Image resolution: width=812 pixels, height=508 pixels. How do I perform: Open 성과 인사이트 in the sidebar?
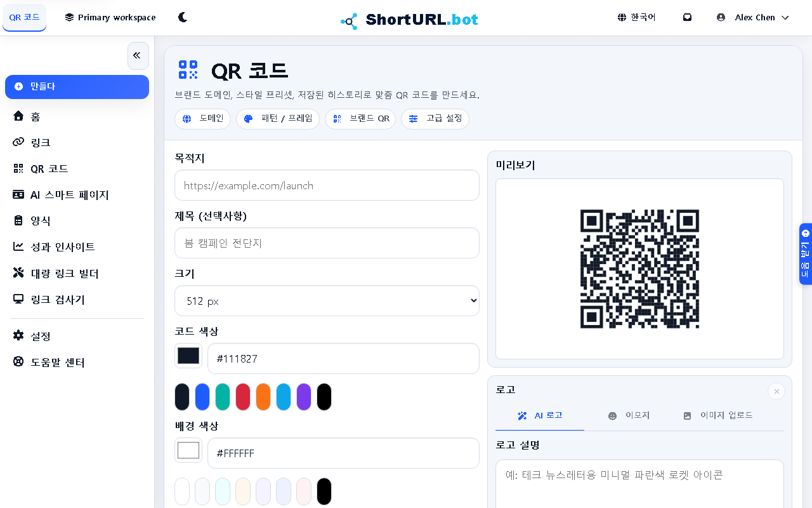[x=77, y=246]
